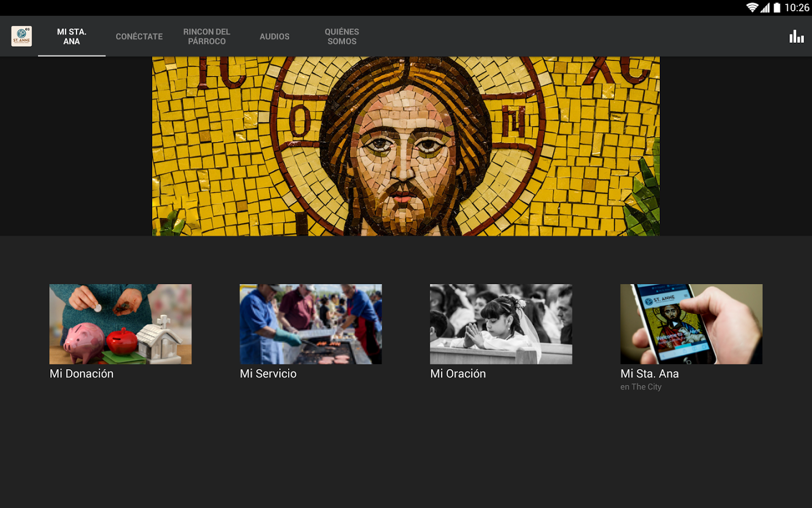Open the Mi Servicio grill thumbnail
Screen dimensions: 812x508
[x=311, y=324]
